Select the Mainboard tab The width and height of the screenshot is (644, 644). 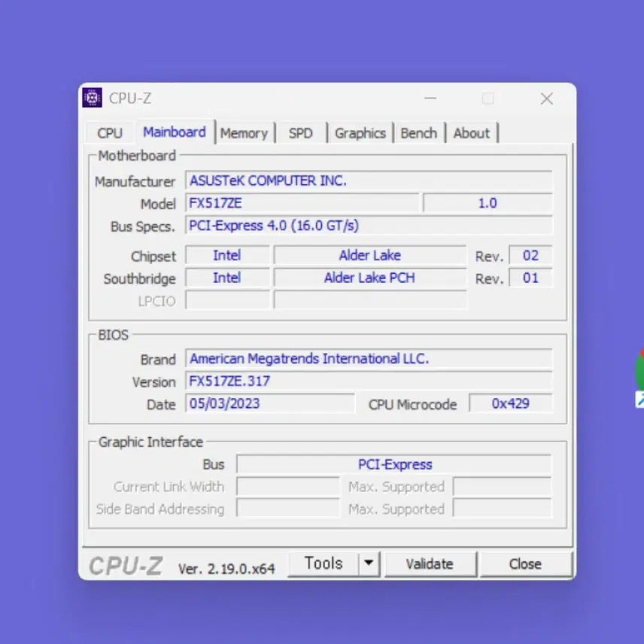click(174, 132)
